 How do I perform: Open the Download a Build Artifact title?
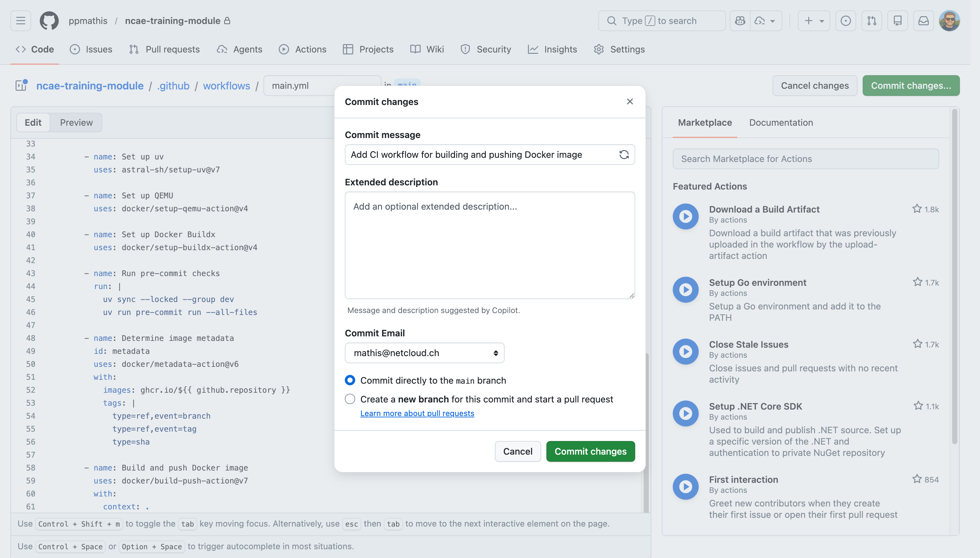point(764,209)
